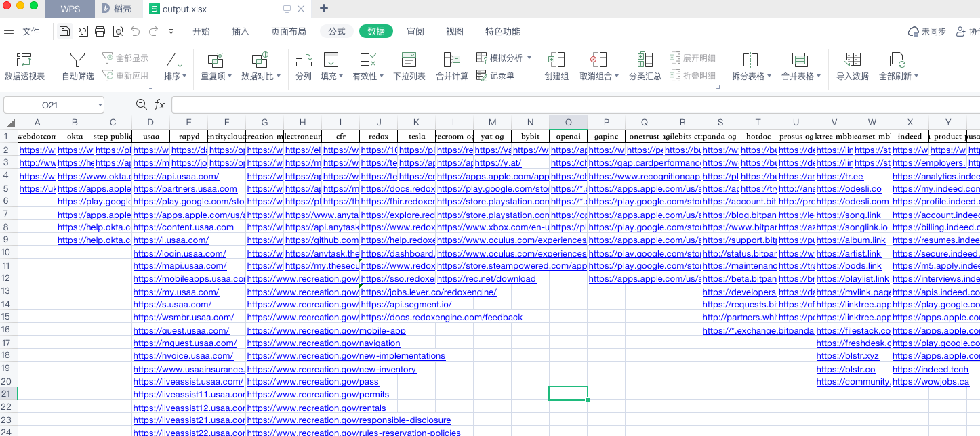Viewport: 980px width, 436px height.
Task: Open link https://jobs.lever.co/redoxengine/
Action: [428, 292]
